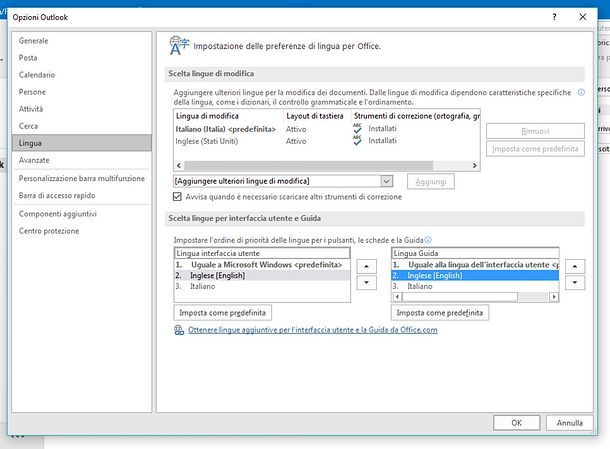Click info icon next to editing languages description
This screenshot has width=610, height=449.
pyautogui.click(x=581, y=93)
